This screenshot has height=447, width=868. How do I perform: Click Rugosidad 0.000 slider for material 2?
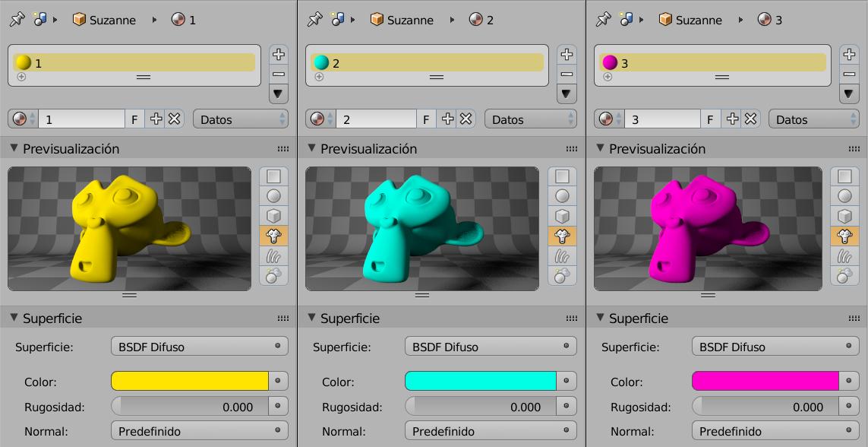coord(481,406)
